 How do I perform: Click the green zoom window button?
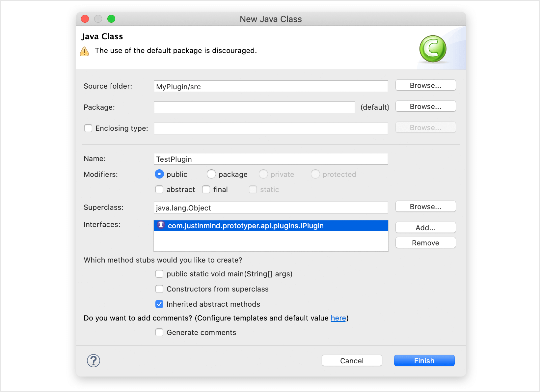[111, 19]
